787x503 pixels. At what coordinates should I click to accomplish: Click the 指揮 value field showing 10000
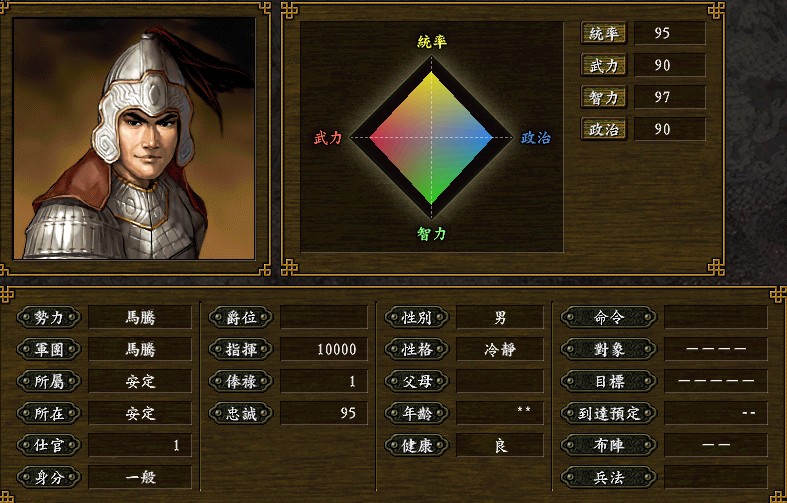[324, 349]
